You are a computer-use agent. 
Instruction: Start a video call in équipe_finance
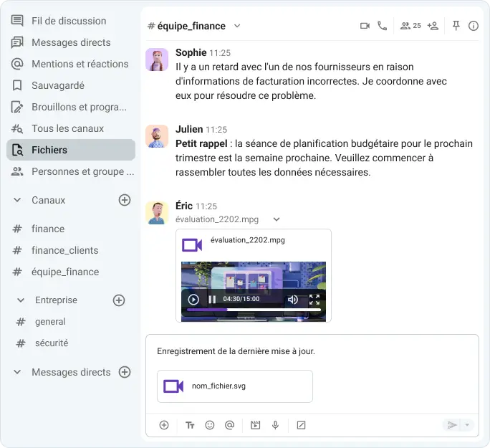pos(365,26)
